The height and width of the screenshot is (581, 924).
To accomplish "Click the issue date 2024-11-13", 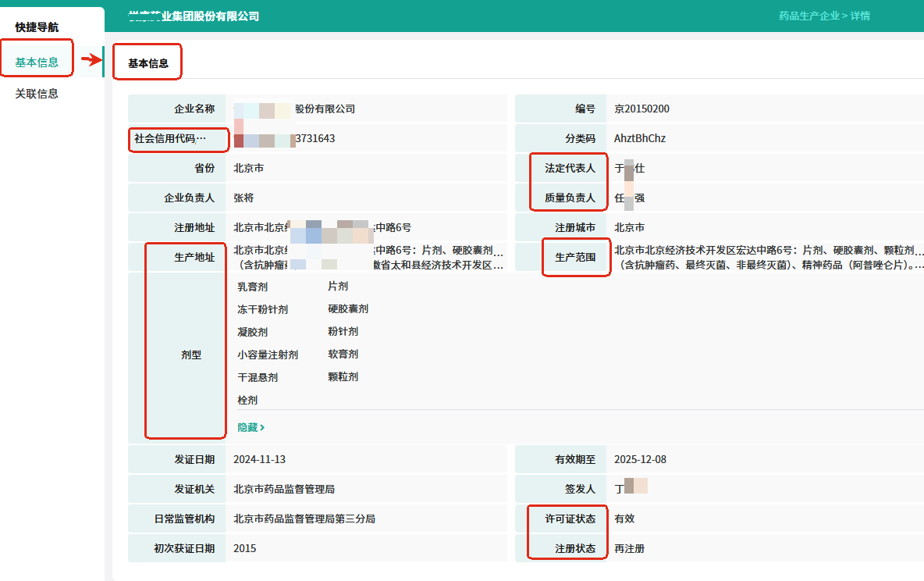I will pos(259,459).
